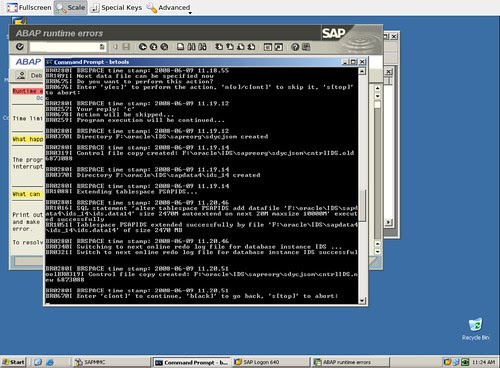The height and width of the screenshot is (368, 500).
Task: Click the 'What happ' yellow heading
Action: tap(28, 139)
